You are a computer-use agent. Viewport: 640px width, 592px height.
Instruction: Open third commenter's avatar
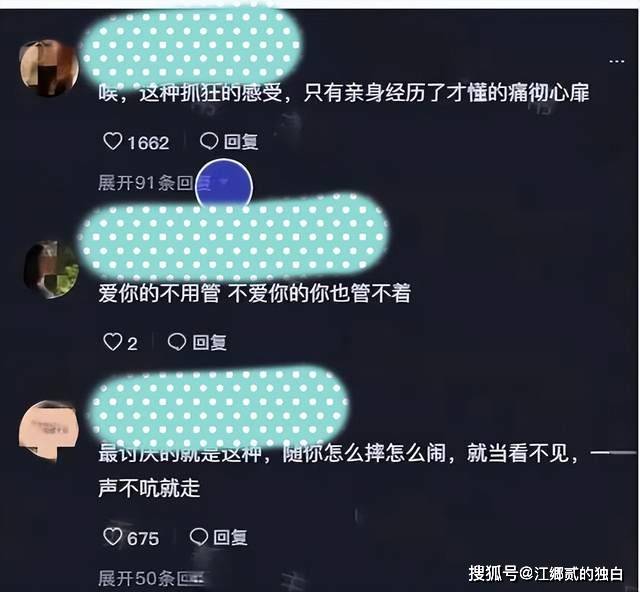[x=49, y=432]
